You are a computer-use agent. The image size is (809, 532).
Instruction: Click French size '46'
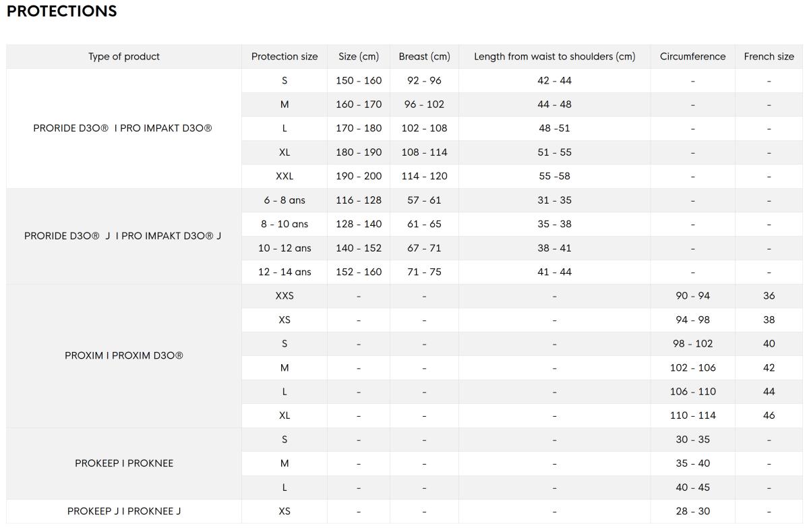point(769,415)
